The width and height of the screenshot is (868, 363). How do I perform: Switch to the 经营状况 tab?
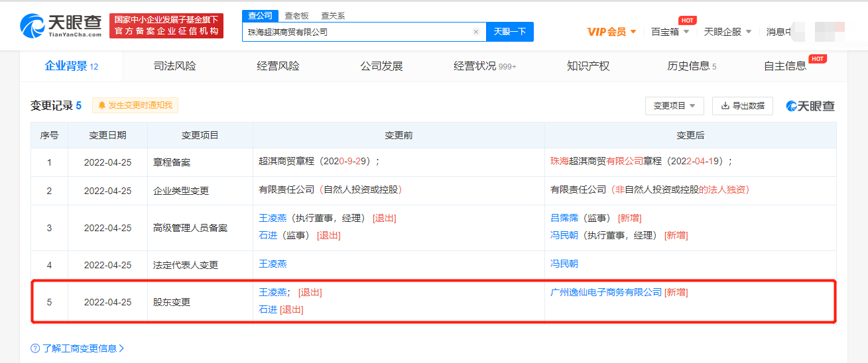(x=485, y=66)
